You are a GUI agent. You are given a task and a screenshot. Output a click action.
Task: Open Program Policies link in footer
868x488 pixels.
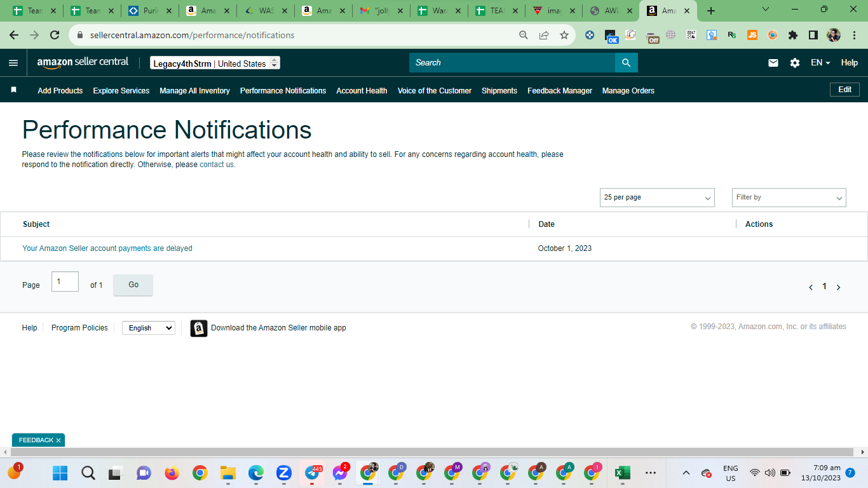click(x=79, y=328)
